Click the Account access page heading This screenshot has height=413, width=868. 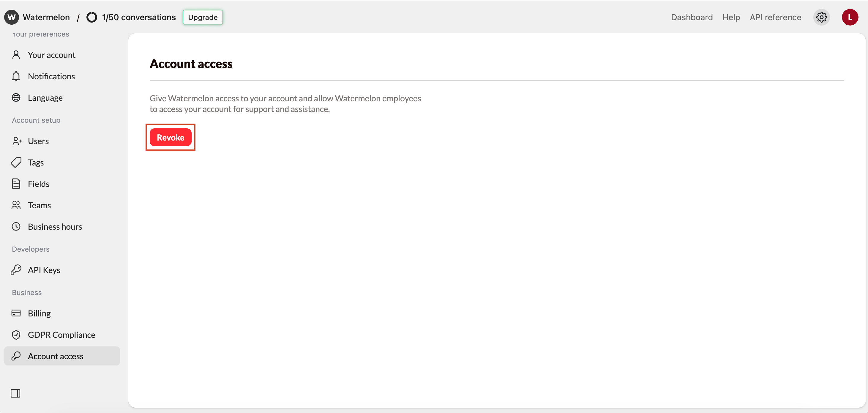coord(191,64)
